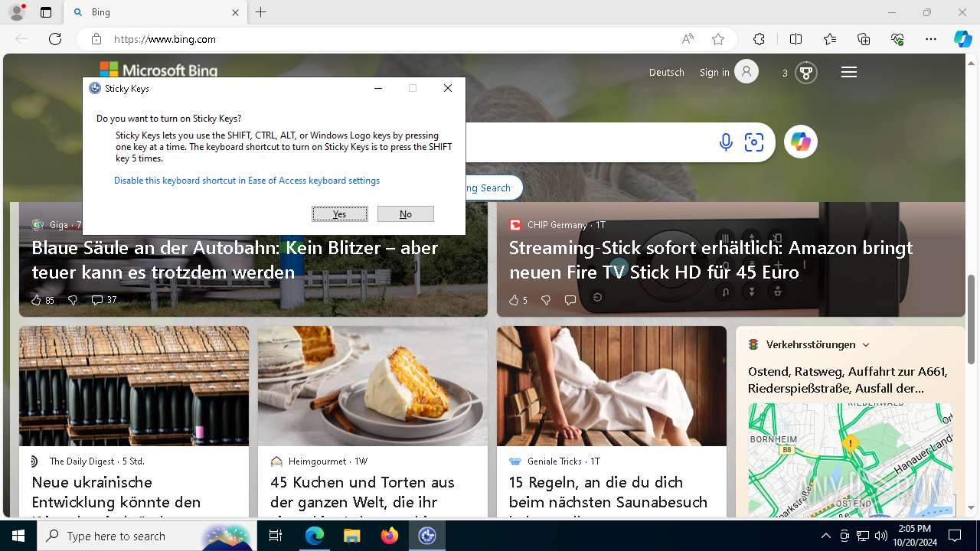Dislike the Fire TV Stick article
Image resolution: width=980 pixels, height=551 pixels.
[546, 300]
